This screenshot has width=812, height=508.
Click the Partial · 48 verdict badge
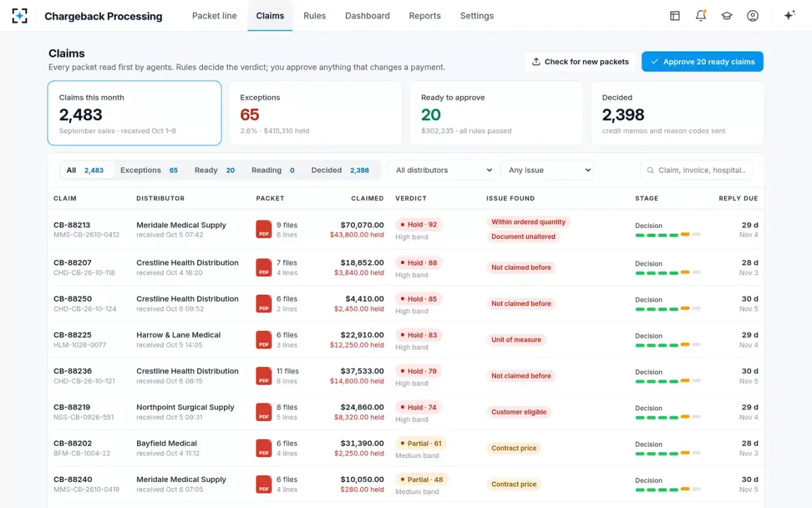coord(421,479)
